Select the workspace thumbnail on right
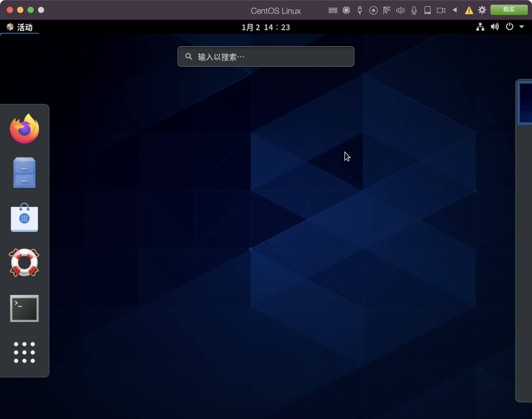The height and width of the screenshot is (419, 532). coord(525,103)
